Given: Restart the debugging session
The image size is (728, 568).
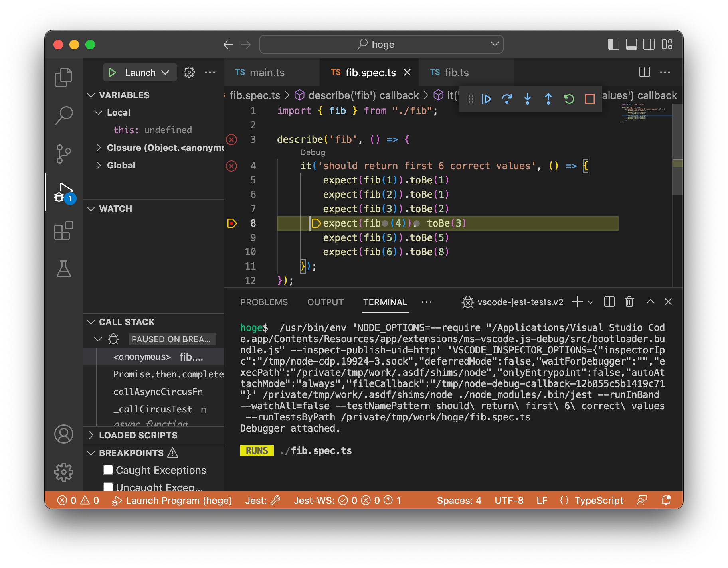Looking at the screenshot, I should click(569, 99).
